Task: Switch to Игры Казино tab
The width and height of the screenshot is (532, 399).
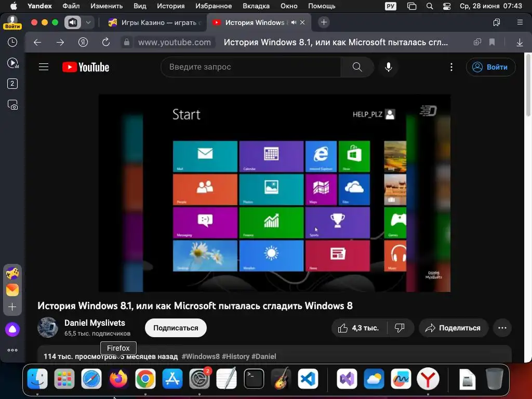Action: (154, 22)
